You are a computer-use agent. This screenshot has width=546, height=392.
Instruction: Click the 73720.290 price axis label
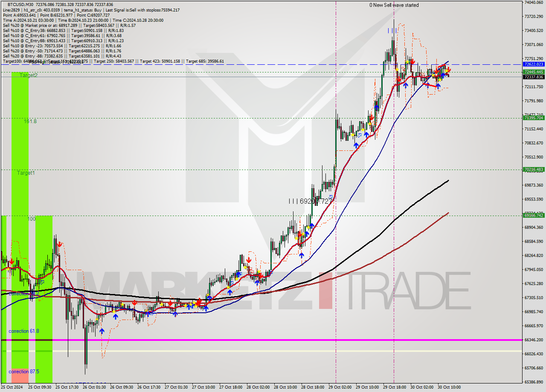[534, 17]
